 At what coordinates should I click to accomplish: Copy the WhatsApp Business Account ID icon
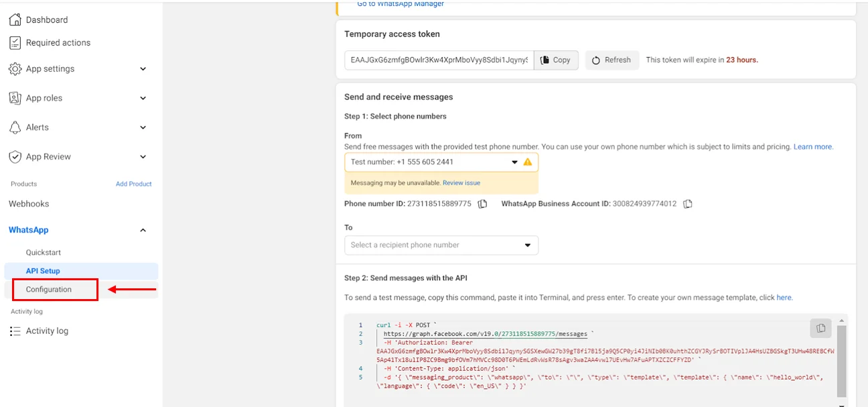(x=687, y=204)
